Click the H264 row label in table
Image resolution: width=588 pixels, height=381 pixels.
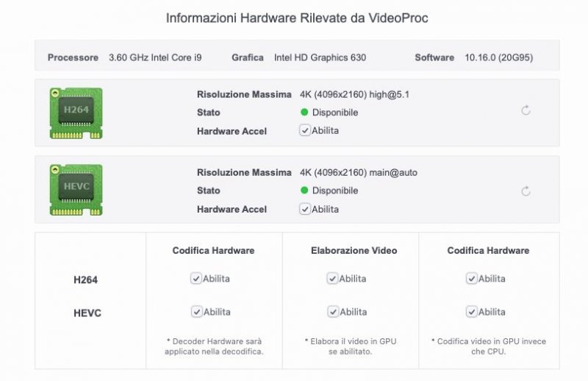click(x=85, y=280)
